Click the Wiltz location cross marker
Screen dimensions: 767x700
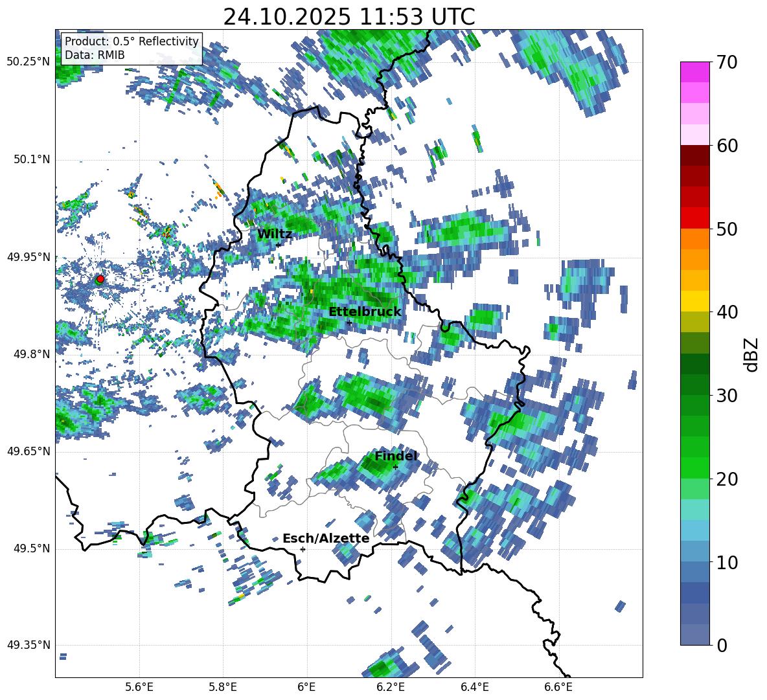point(279,245)
